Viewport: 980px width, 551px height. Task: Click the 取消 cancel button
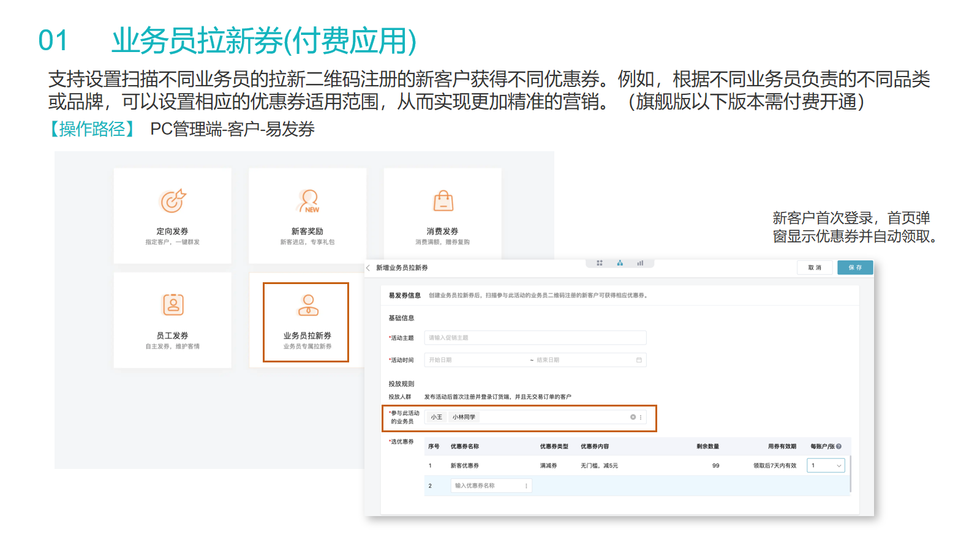pyautogui.click(x=815, y=268)
